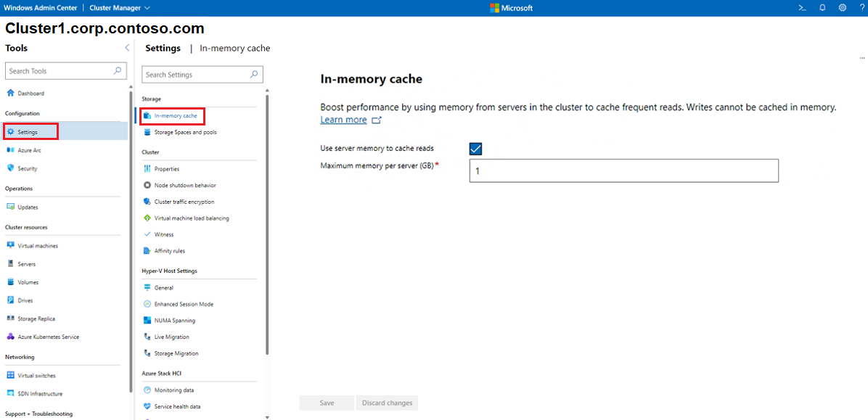Image resolution: width=868 pixels, height=420 pixels.
Task: Click Discard changes button
Action: point(387,403)
